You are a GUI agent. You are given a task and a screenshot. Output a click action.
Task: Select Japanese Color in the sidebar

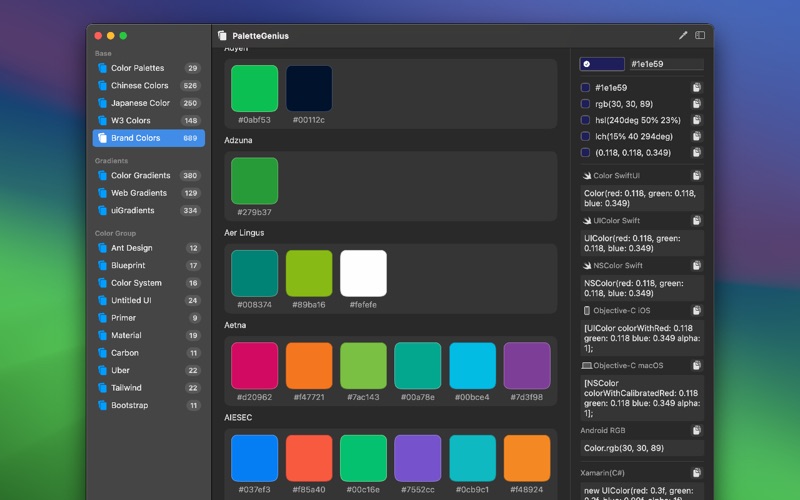140,103
